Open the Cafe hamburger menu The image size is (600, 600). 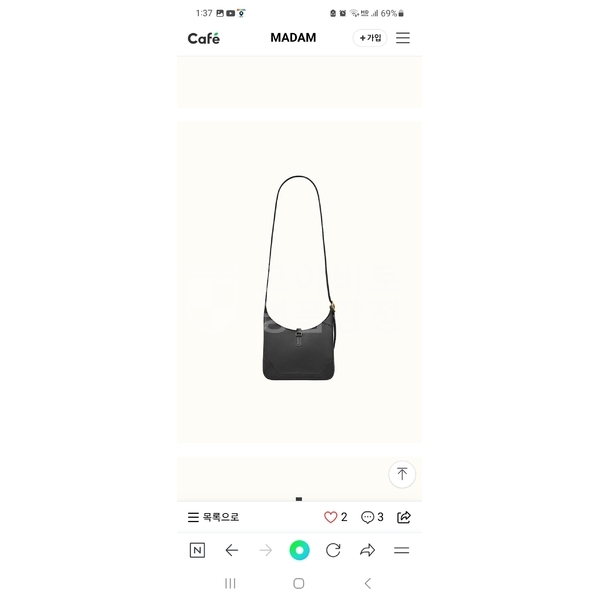tap(403, 38)
